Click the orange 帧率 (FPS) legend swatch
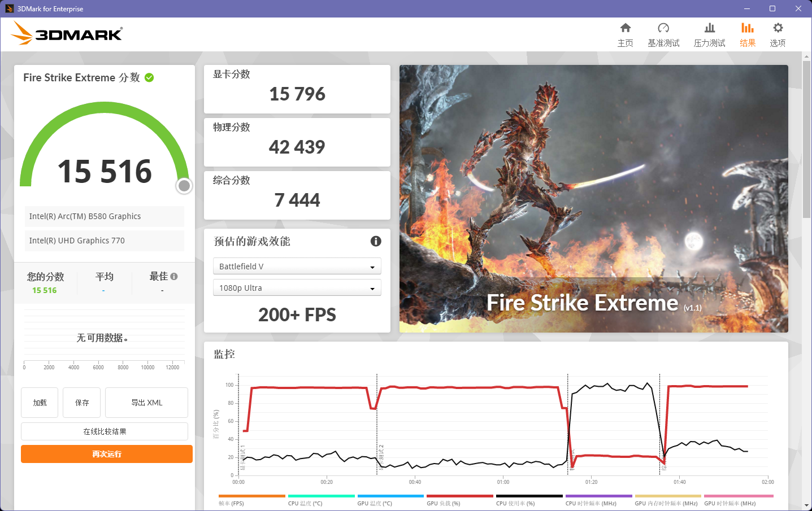The width and height of the screenshot is (812, 511). [x=252, y=496]
